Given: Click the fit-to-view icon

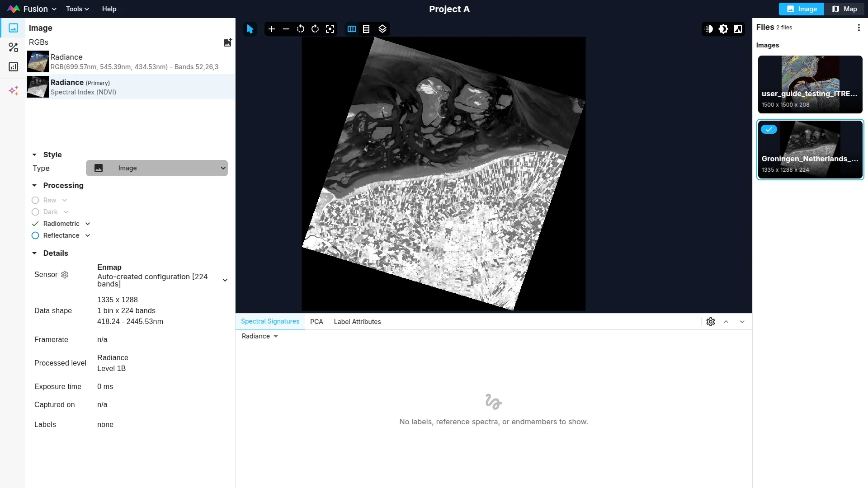Looking at the screenshot, I should click(x=330, y=29).
